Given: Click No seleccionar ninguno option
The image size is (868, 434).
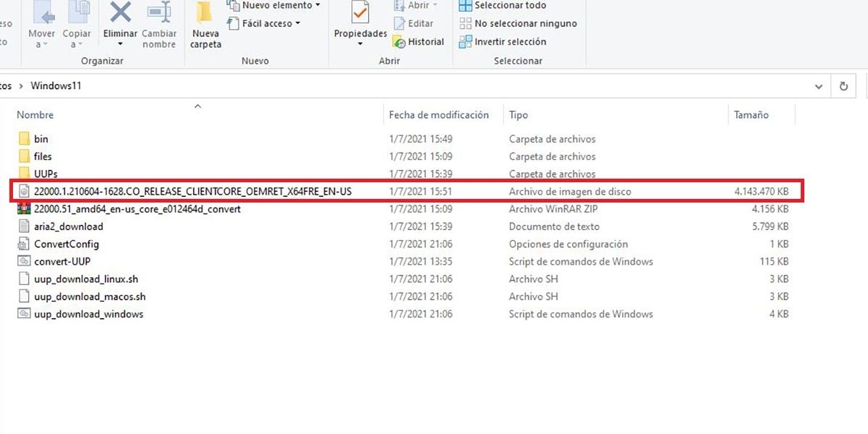Looking at the screenshot, I should 518,24.
